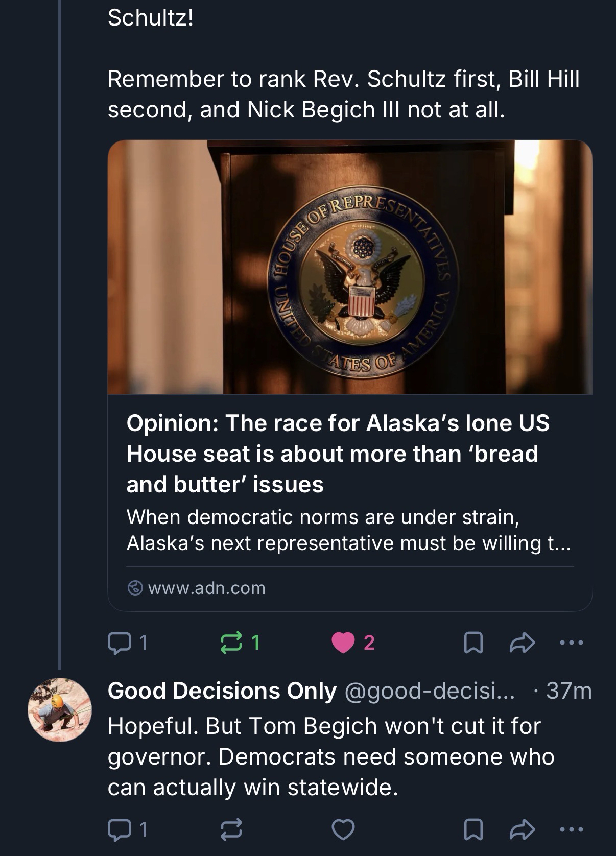Visit the www.adn.com source link

click(206, 588)
